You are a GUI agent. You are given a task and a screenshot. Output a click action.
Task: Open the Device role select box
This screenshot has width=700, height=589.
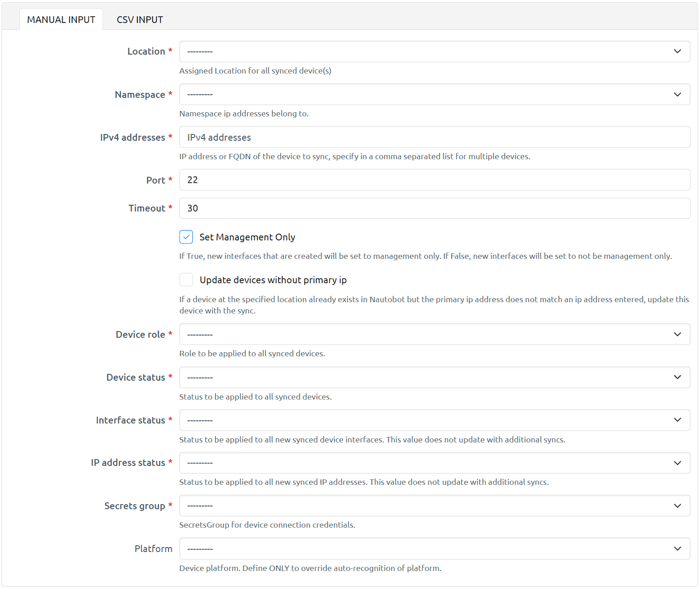point(419,334)
